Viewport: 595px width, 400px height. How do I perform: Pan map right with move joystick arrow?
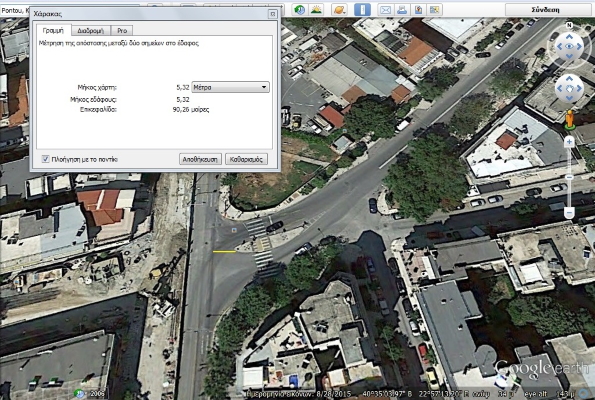coord(579,88)
